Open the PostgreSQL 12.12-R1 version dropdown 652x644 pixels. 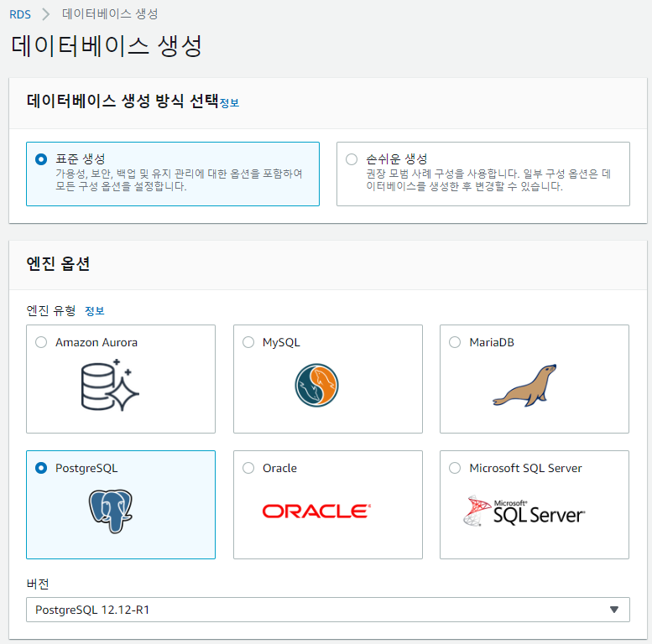(327, 610)
